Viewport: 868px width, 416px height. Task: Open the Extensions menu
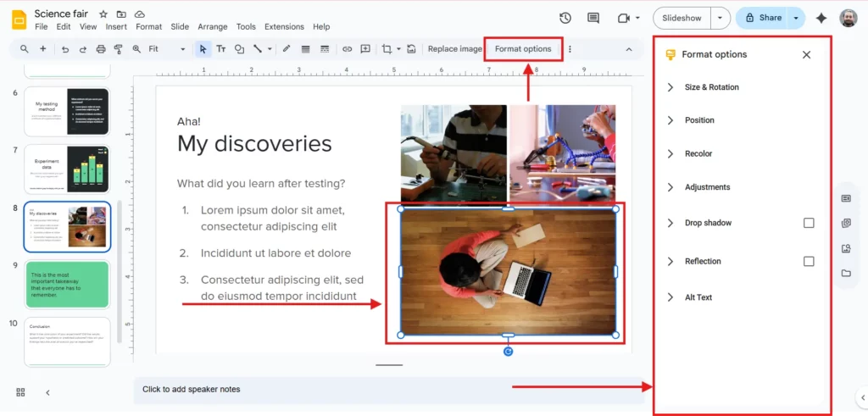tap(284, 27)
